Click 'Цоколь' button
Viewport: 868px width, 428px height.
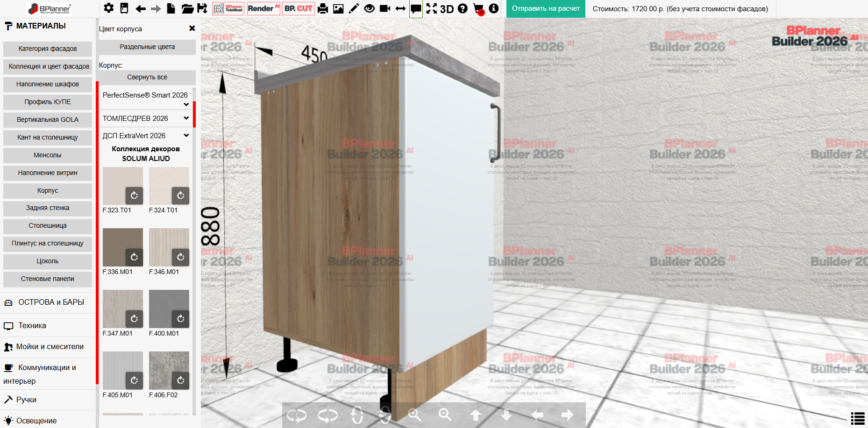pyautogui.click(x=48, y=261)
